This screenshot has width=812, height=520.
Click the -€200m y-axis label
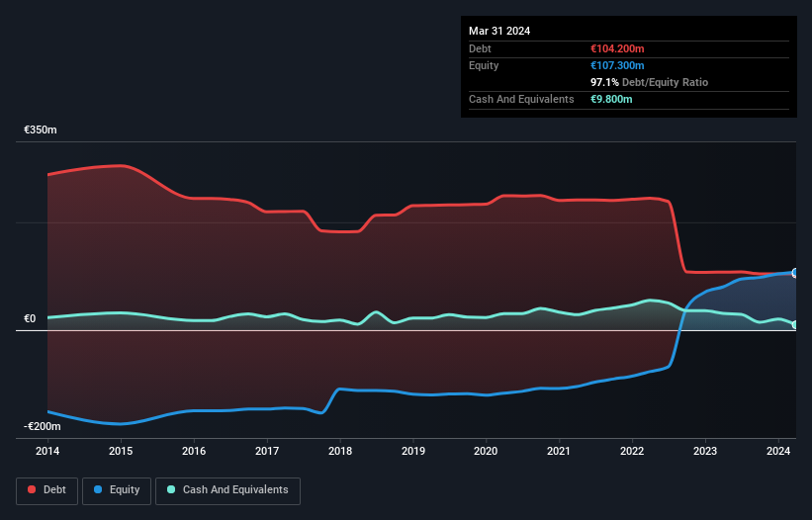click(43, 426)
